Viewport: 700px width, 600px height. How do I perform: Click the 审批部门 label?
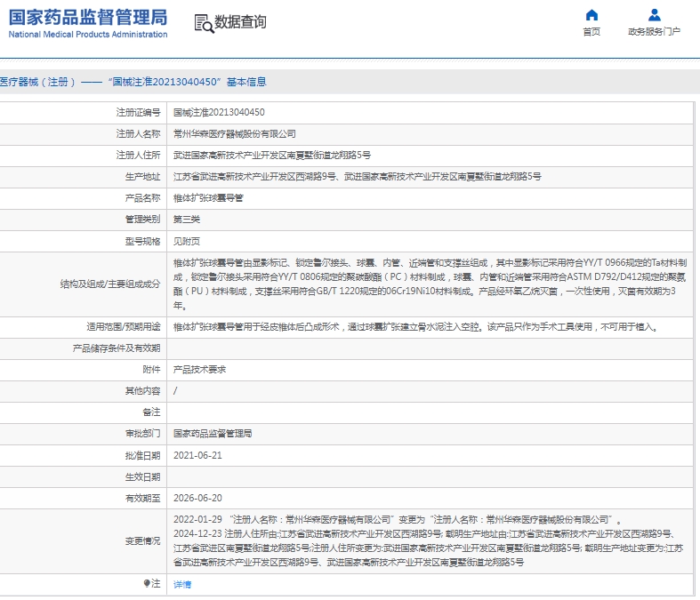[143, 434]
